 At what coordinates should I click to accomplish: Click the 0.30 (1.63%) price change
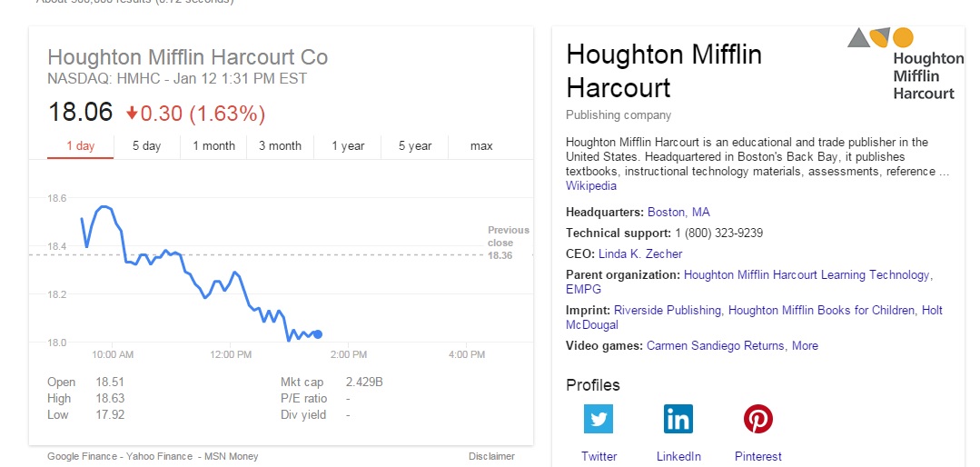(195, 114)
